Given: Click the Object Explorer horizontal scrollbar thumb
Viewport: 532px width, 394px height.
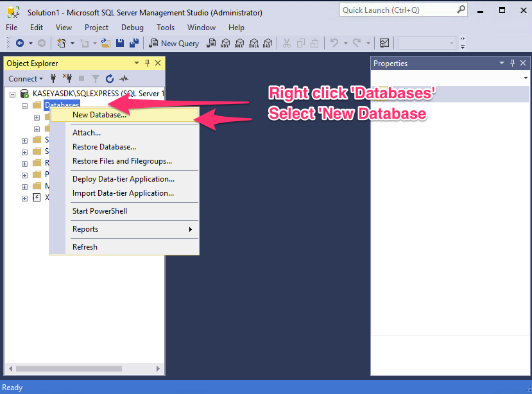Looking at the screenshot, I should coord(69,368).
